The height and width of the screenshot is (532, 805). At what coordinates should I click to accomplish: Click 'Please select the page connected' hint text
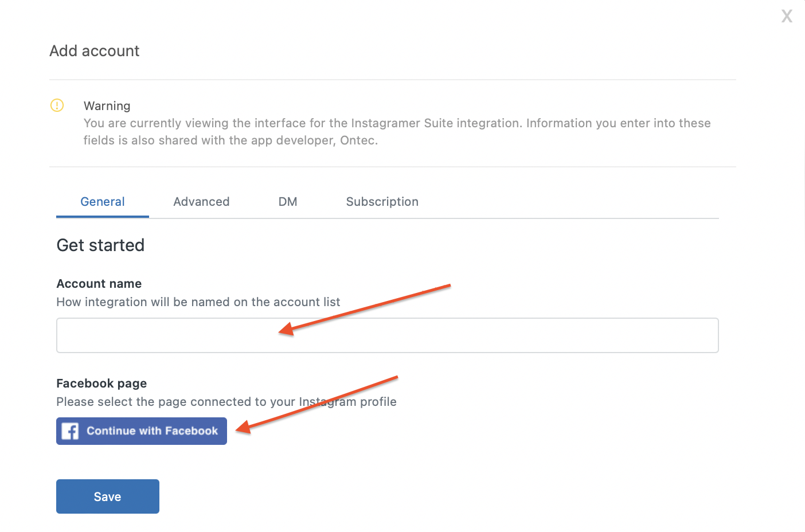(226, 402)
